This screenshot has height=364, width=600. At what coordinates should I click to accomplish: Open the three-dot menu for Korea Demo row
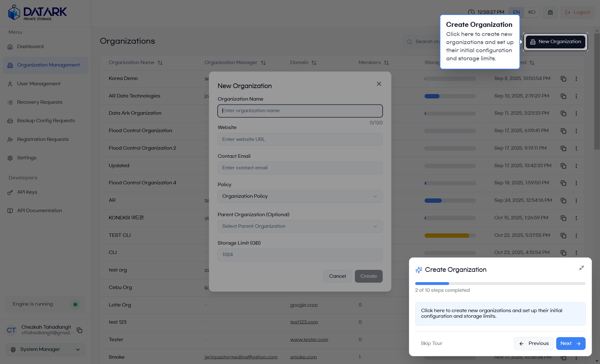click(x=576, y=79)
